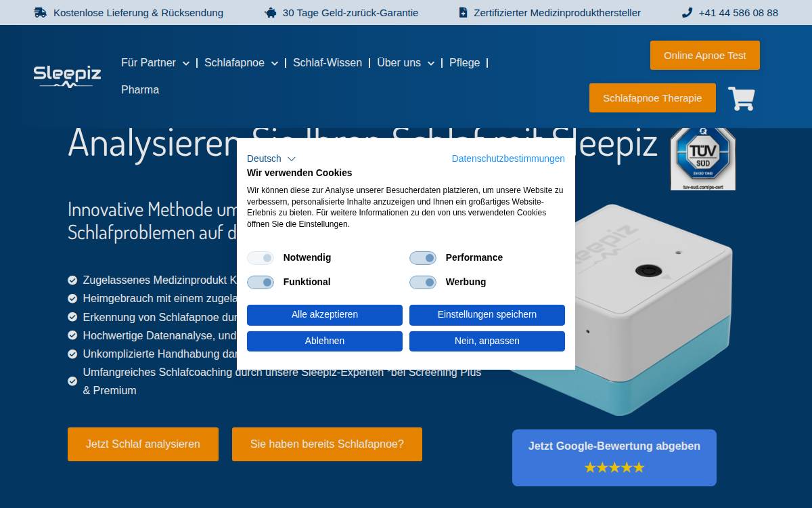The height and width of the screenshot is (508, 812).
Task: Disable the Werbung cookie switch
Action: (423, 282)
